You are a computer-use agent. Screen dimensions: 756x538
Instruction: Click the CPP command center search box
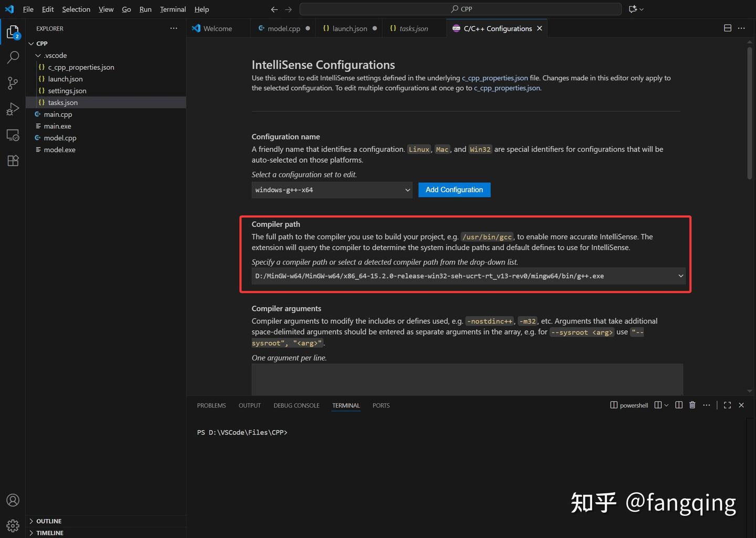[x=460, y=9]
